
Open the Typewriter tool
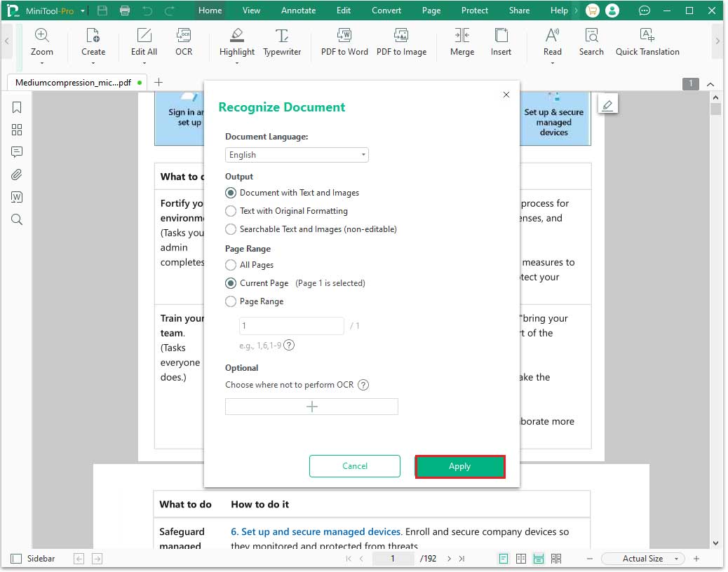(x=282, y=42)
